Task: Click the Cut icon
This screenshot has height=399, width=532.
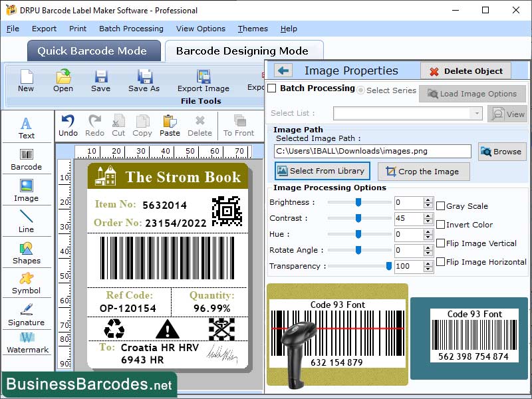Action: click(x=118, y=126)
